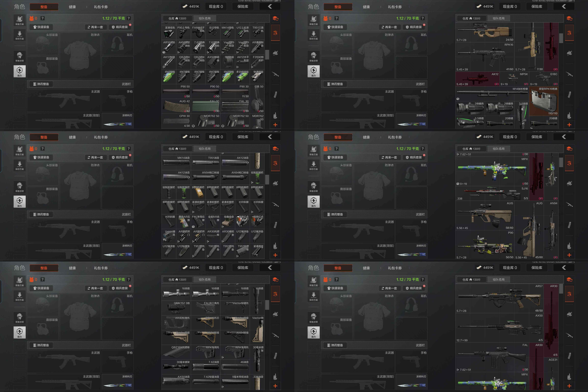Pick the CPW 30 magazine

click(176, 121)
